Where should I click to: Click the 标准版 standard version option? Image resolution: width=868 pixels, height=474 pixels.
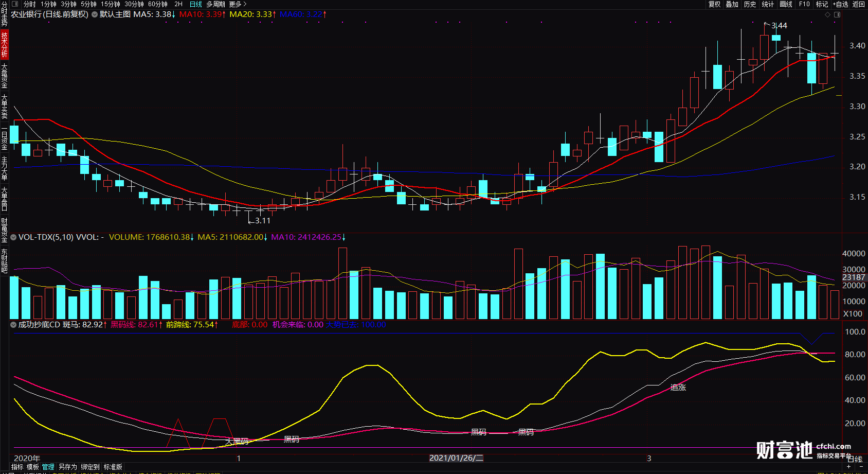click(x=113, y=467)
